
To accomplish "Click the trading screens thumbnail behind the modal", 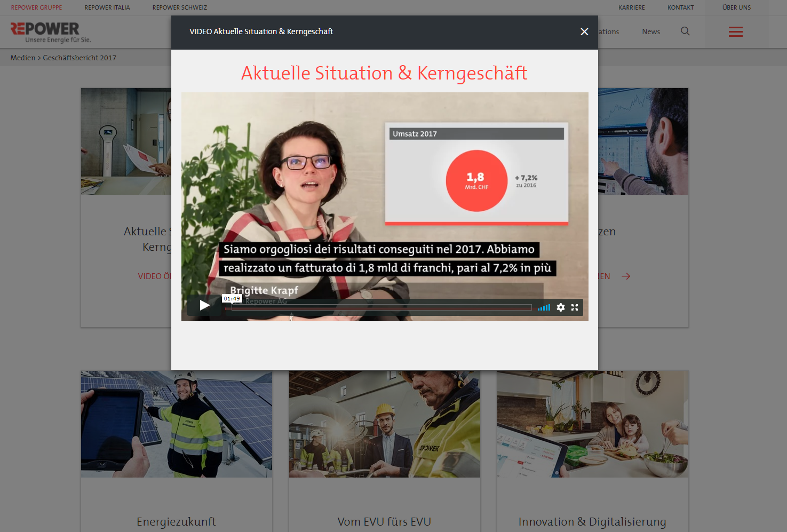I will point(643,141).
